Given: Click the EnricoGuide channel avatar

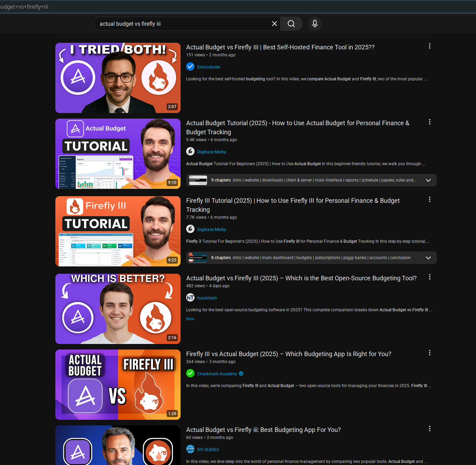Looking at the screenshot, I should pos(190,67).
